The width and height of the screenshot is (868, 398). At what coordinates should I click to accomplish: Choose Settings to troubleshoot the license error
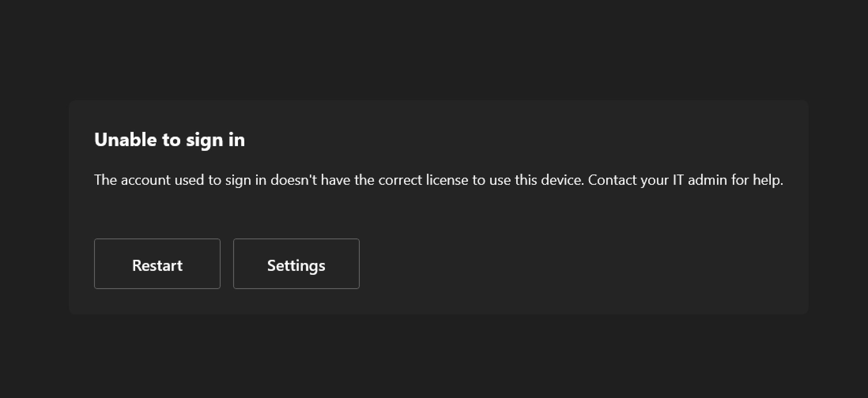tap(296, 264)
